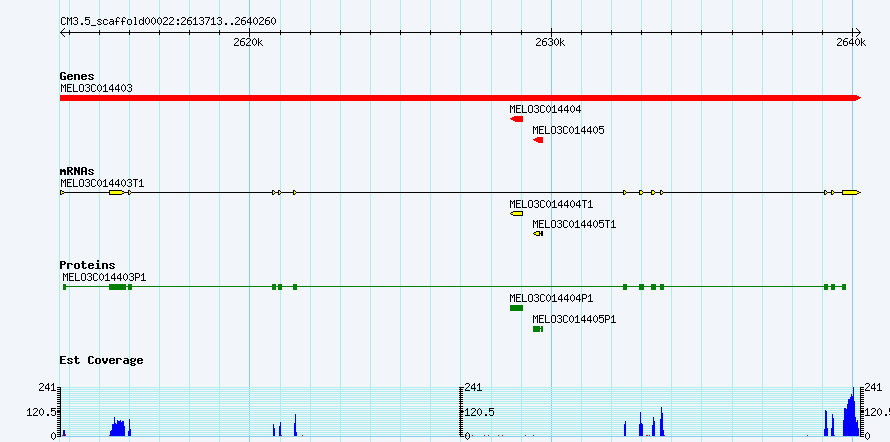This screenshot has height=442, width=890.
Task: Select the MELO3C014404 red gene arrow glyph
Action: tap(517, 119)
